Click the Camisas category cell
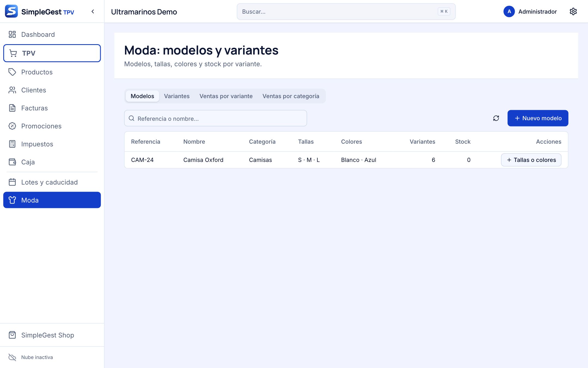This screenshot has height=368, width=588. (261, 160)
